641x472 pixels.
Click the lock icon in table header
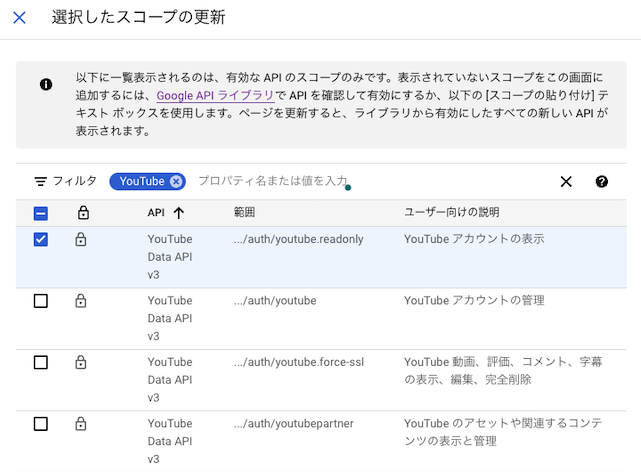point(83,213)
